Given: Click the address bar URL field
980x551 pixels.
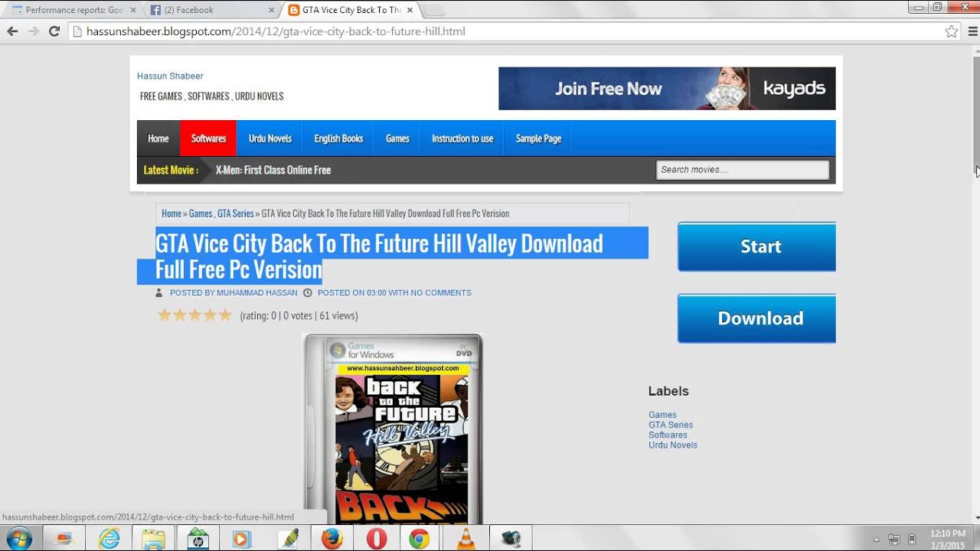Looking at the screenshot, I should [505, 31].
